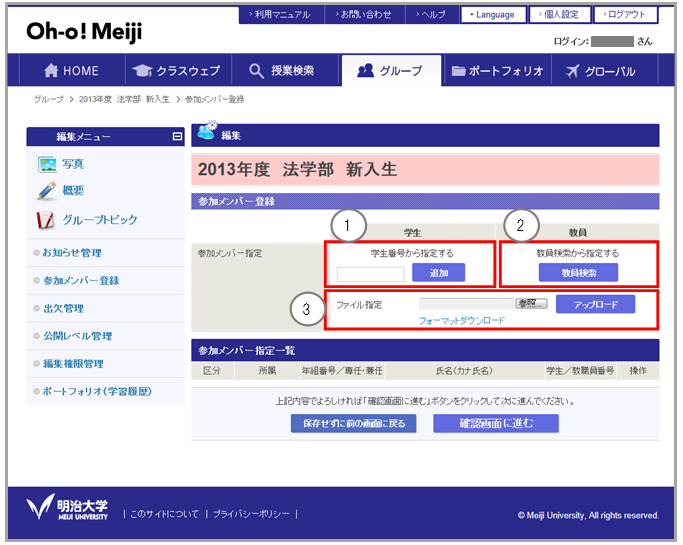683x545 pixels.
Task: Click the アップロード button
Action: point(595,305)
